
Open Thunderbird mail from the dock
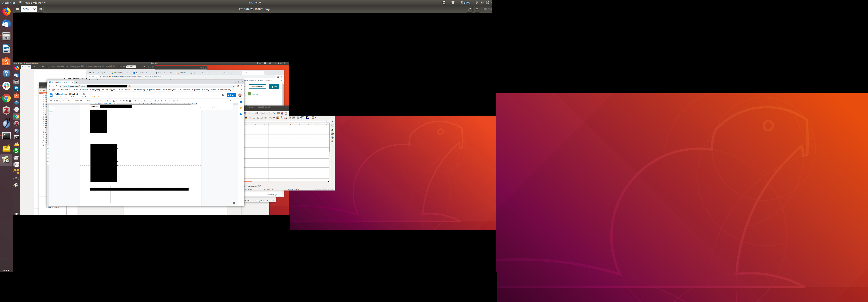(x=6, y=24)
